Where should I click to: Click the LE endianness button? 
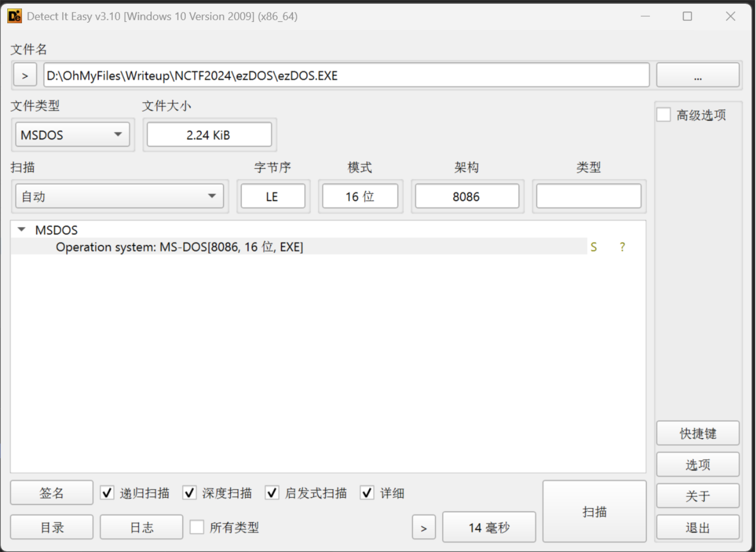click(x=273, y=196)
